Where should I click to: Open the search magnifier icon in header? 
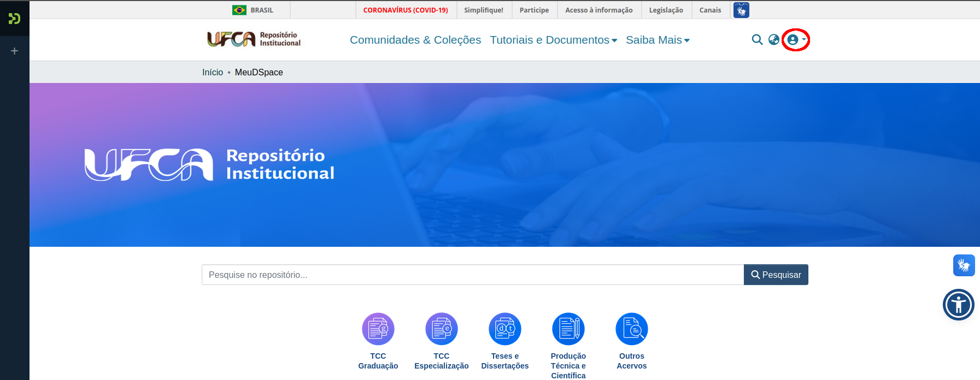pos(757,39)
